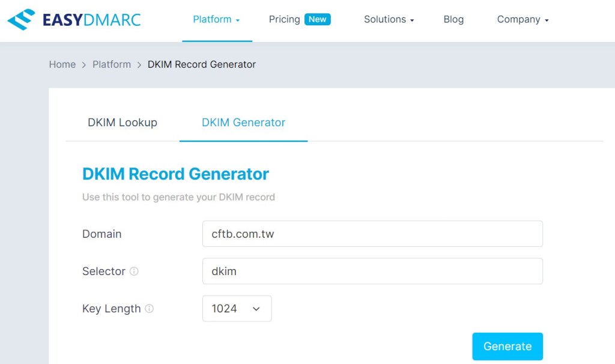This screenshot has height=364, width=615.
Task: Open the Key Length 1024 dropdown
Action: point(237,309)
